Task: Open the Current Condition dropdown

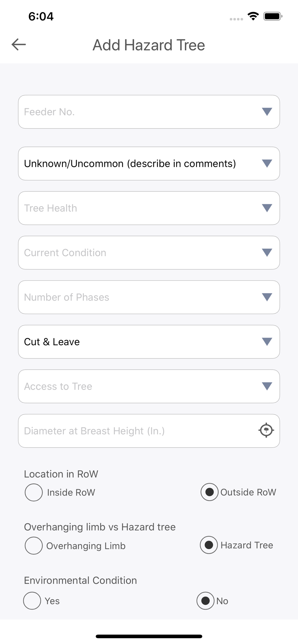Action: pos(149,253)
